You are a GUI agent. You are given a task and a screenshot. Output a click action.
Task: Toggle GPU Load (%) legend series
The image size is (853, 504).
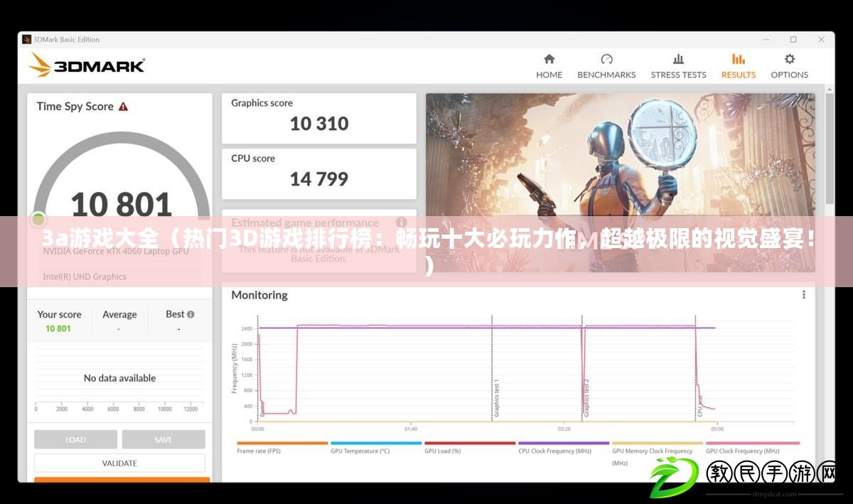pos(469,449)
